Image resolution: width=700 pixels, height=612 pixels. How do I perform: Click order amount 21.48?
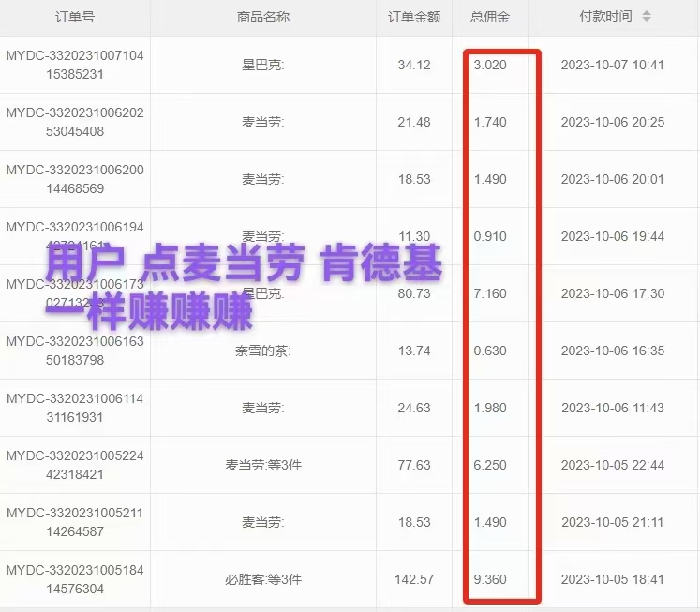coord(414,122)
